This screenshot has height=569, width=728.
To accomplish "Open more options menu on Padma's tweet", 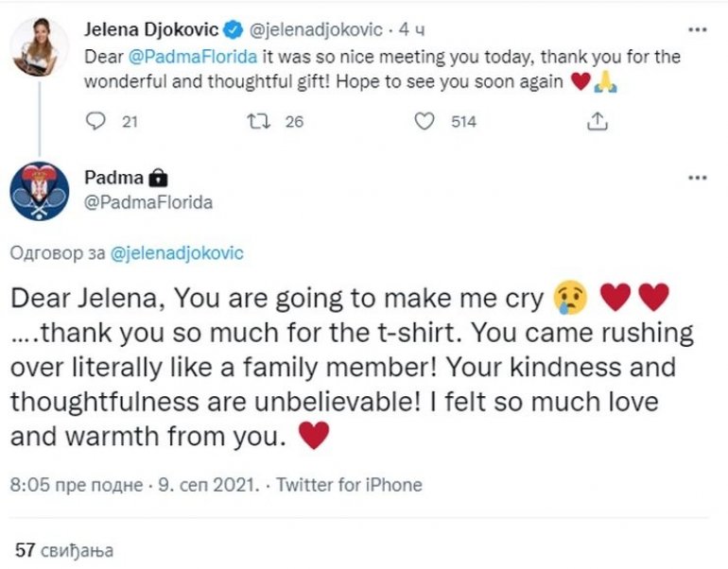I will 697,177.
